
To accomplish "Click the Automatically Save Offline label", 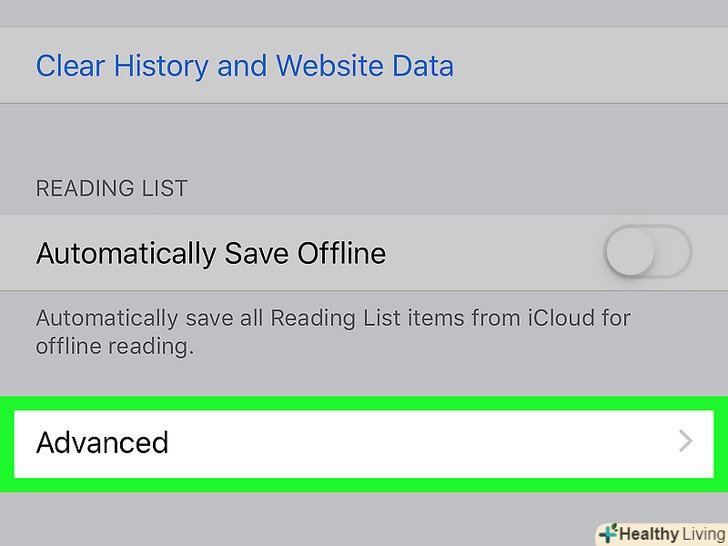I will tap(210, 253).
